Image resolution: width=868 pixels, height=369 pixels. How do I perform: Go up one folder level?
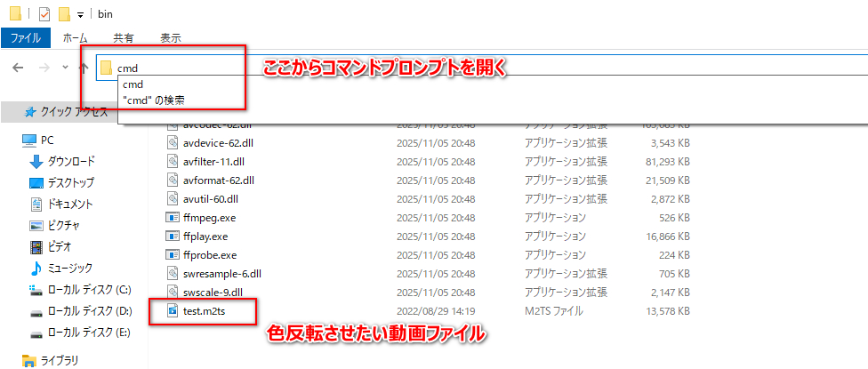coord(84,68)
